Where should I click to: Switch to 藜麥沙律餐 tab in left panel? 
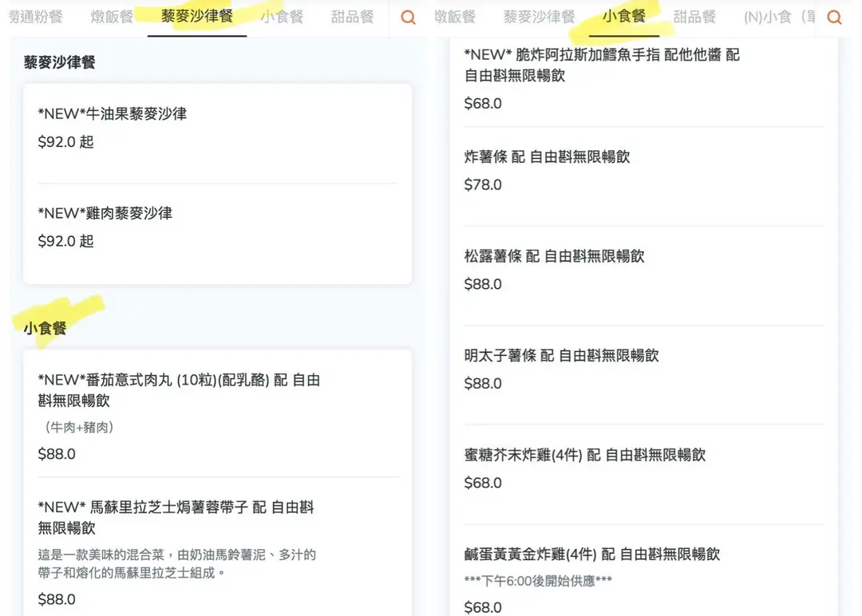(197, 17)
